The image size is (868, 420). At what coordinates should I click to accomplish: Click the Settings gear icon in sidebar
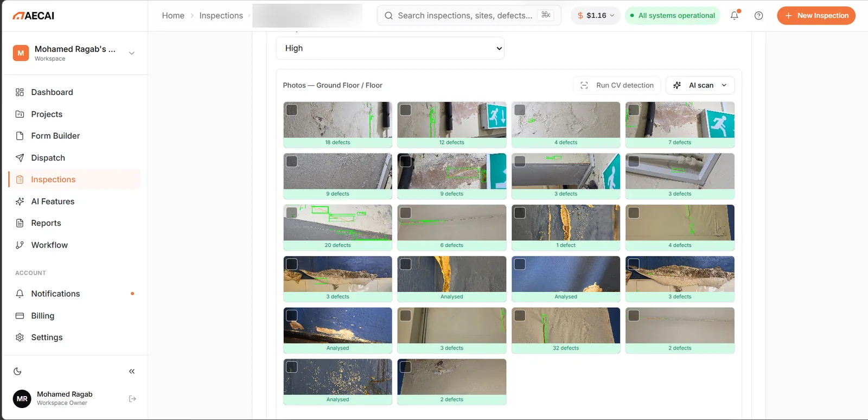click(20, 338)
